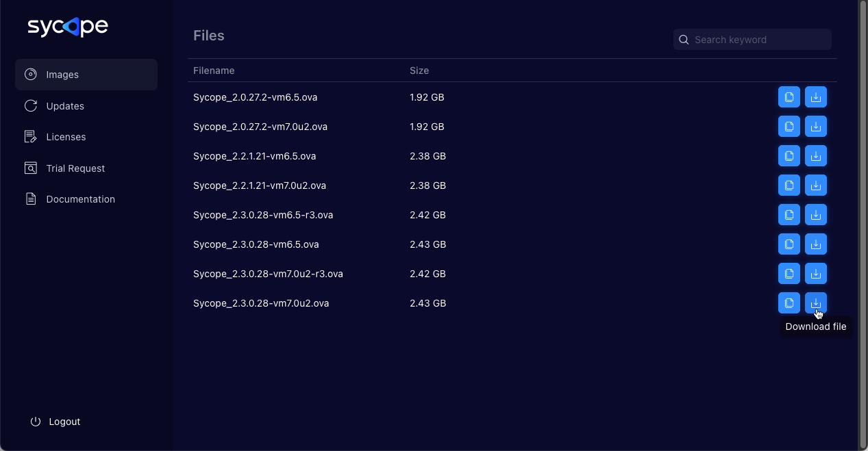Select the Sycope_2.3.0.28-vm7.0u2-r3.ova filename

pyautogui.click(x=268, y=274)
